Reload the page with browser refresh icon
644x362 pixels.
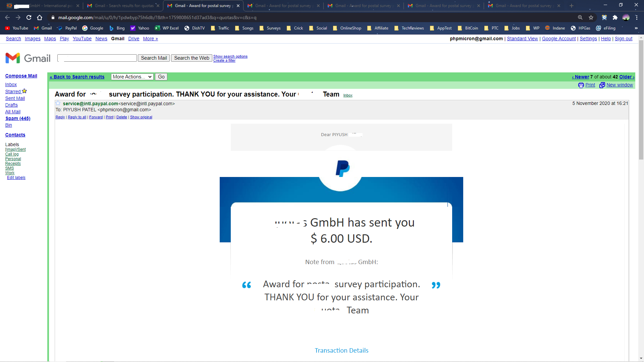29,17
